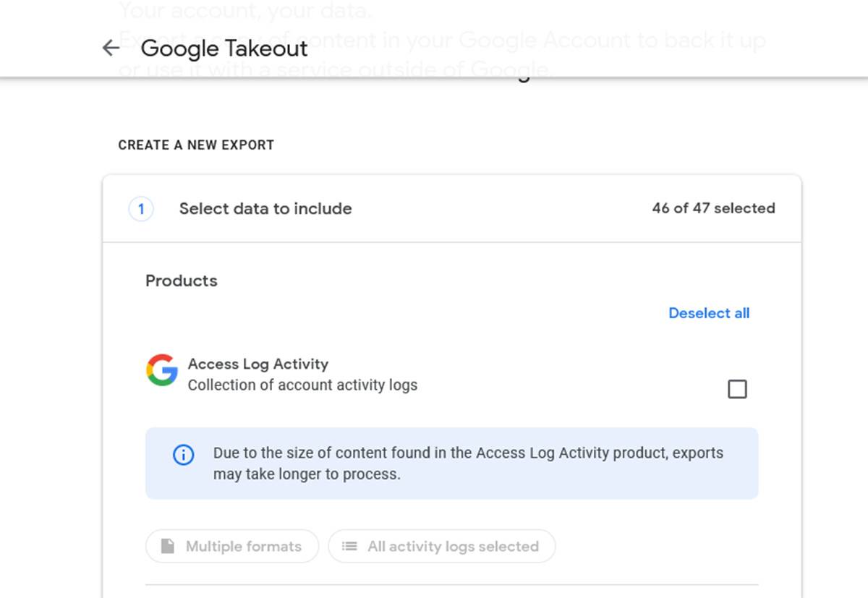Image resolution: width=868 pixels, height=598 pixels.
Task: Click the Products section heading
Action: tap(181, 281)
